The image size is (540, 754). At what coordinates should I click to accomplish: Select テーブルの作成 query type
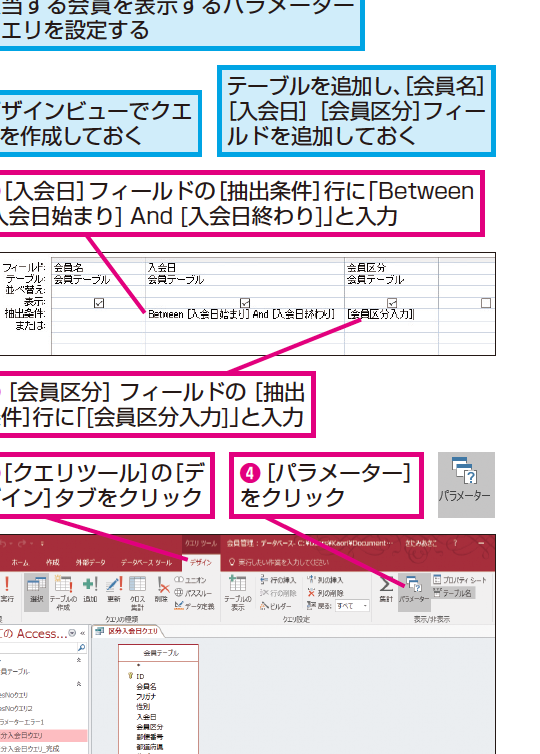coord(63,592)
